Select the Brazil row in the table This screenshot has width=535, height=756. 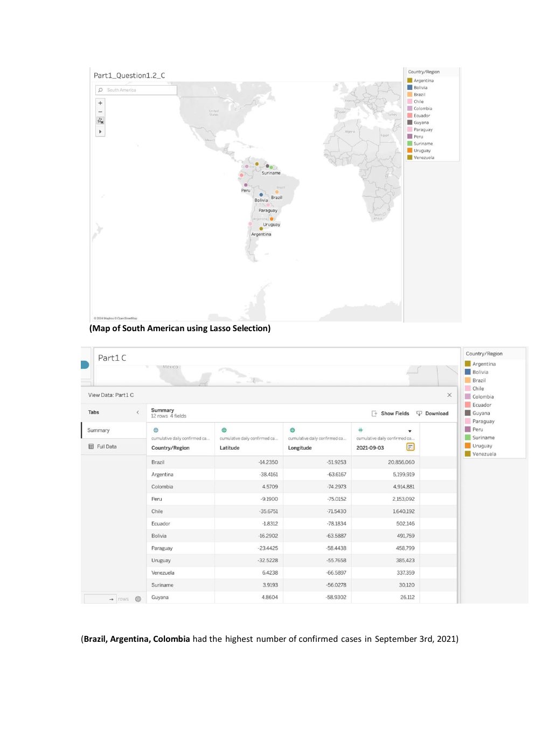301,462
